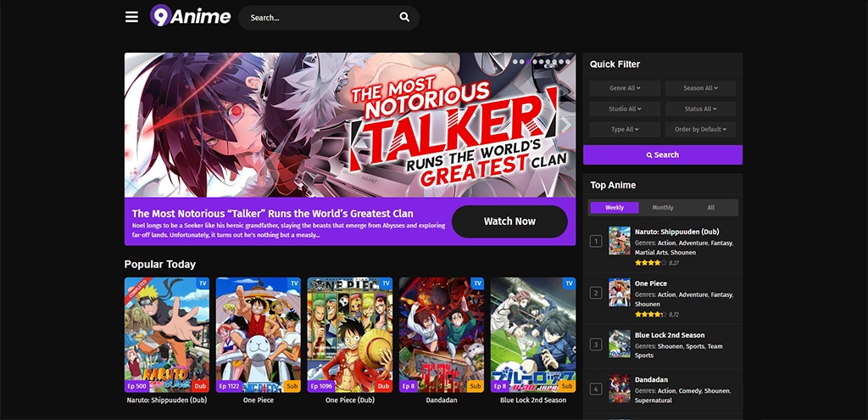The image size is (868, 420).
Task: Click the purple Quick Filter Search button
Action: (x=663, y=154)
